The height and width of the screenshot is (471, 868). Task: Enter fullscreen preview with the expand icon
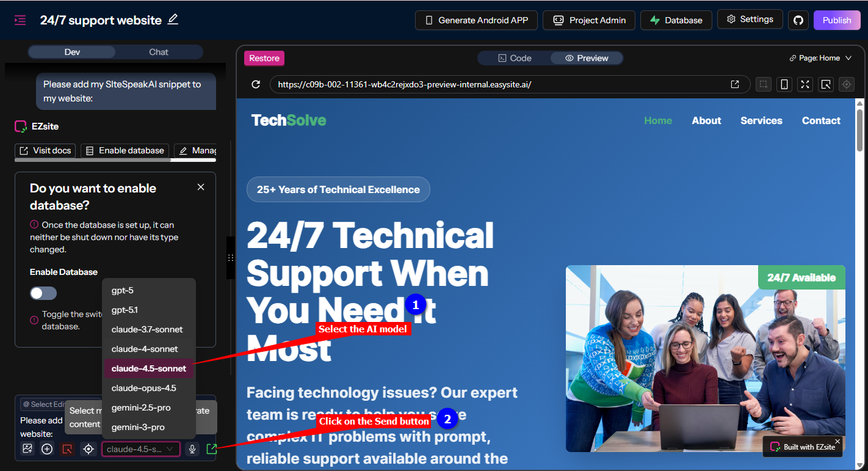click(x=805, y=84)
